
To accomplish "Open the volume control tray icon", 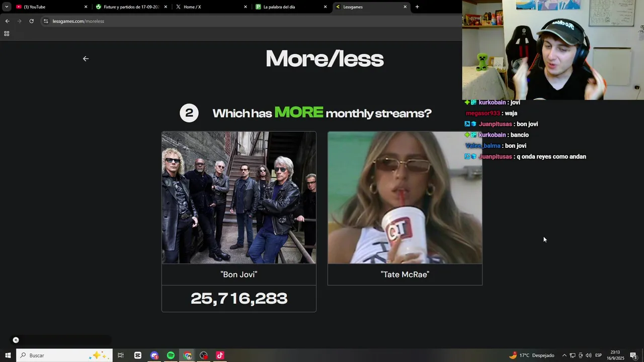I will pyautogui.click(x=589, y=355).
